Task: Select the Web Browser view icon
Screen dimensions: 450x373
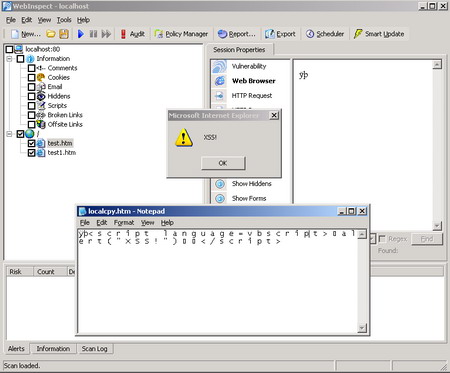Action: pos(220,81)
